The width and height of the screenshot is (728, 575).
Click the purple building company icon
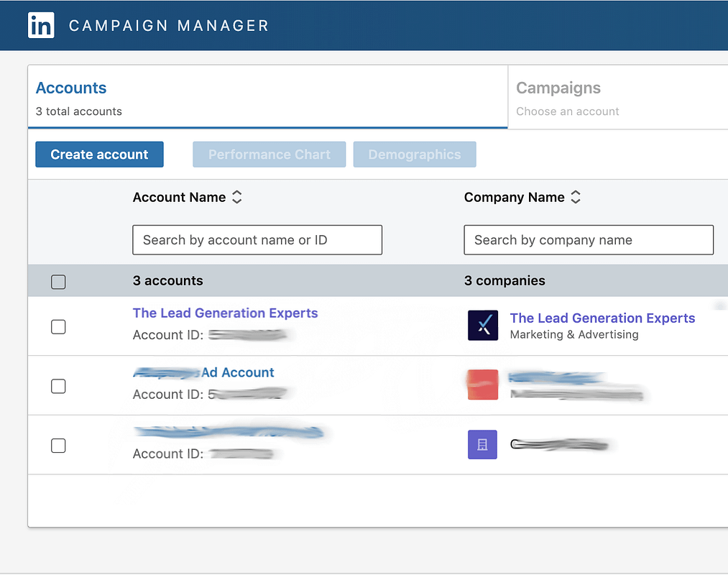pyautogui.click(x=482, y=444)
